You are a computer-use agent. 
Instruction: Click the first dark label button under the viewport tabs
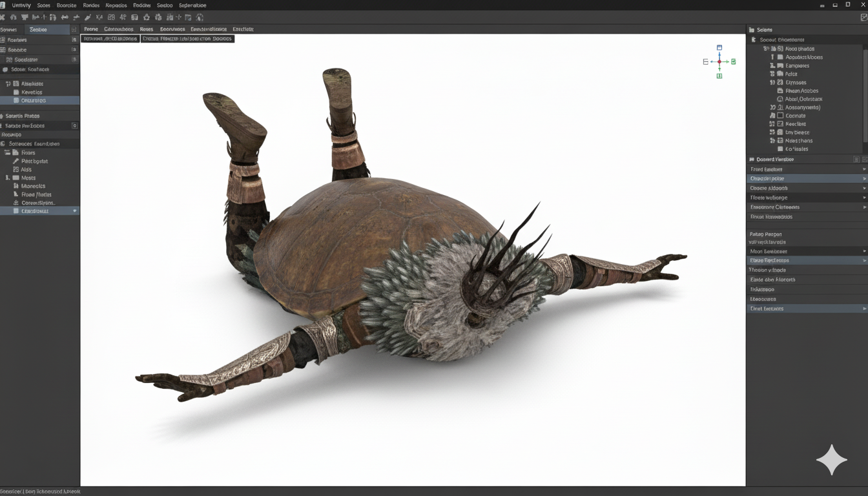coord(111,39)
